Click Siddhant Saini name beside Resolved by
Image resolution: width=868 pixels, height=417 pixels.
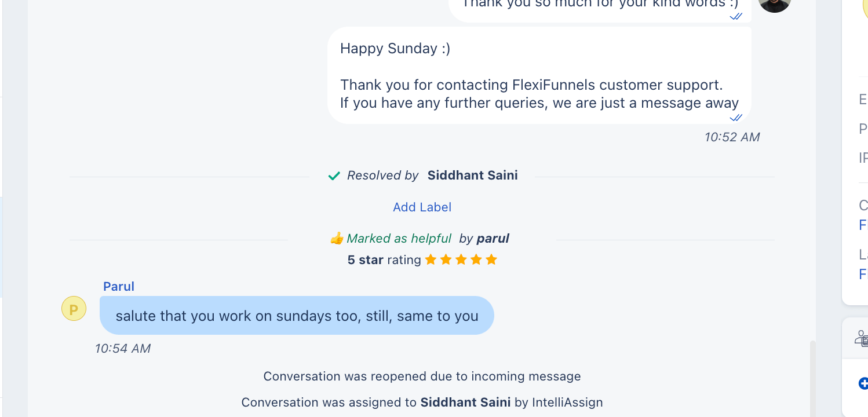click(x=472, y=175)
